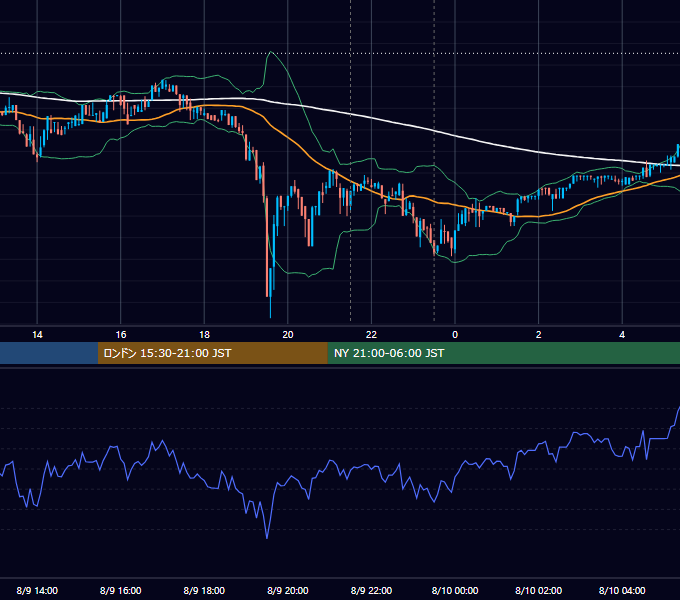
Task: Click the 2 hour label on the price chart axis
Action: 539,335
